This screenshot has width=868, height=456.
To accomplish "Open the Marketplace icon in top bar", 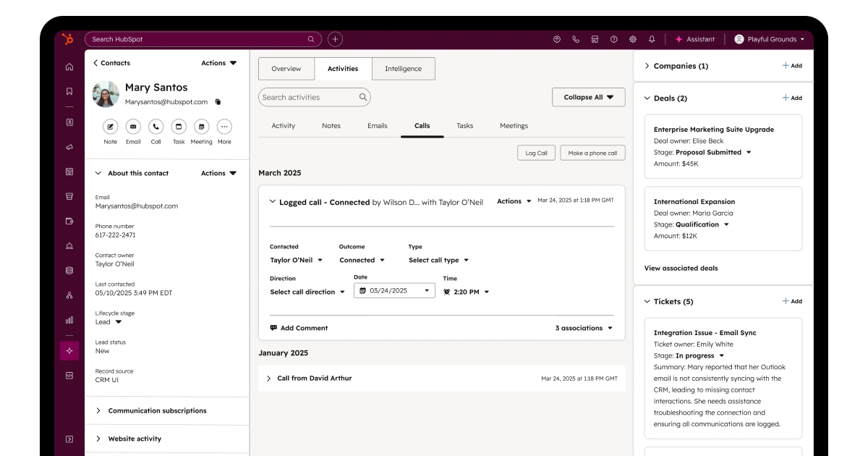I will coord(595,39).
